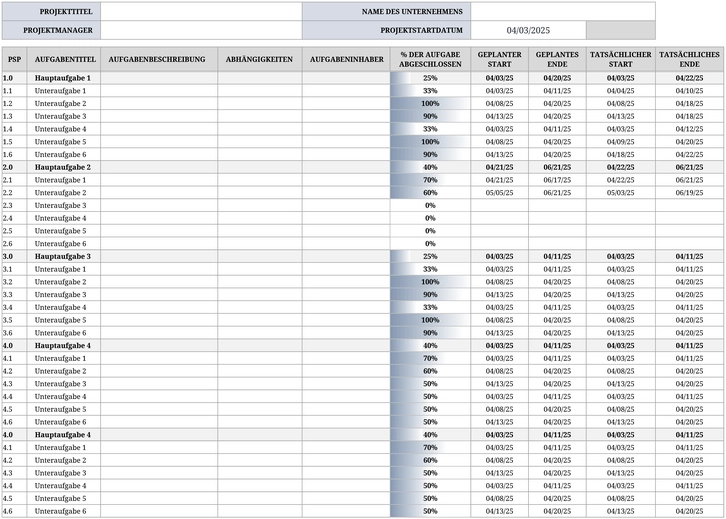The width and height of the screenshot is (726, 519).
Task: Click actual start 05/03/25 in row 2.2
Action: [620, 193]
